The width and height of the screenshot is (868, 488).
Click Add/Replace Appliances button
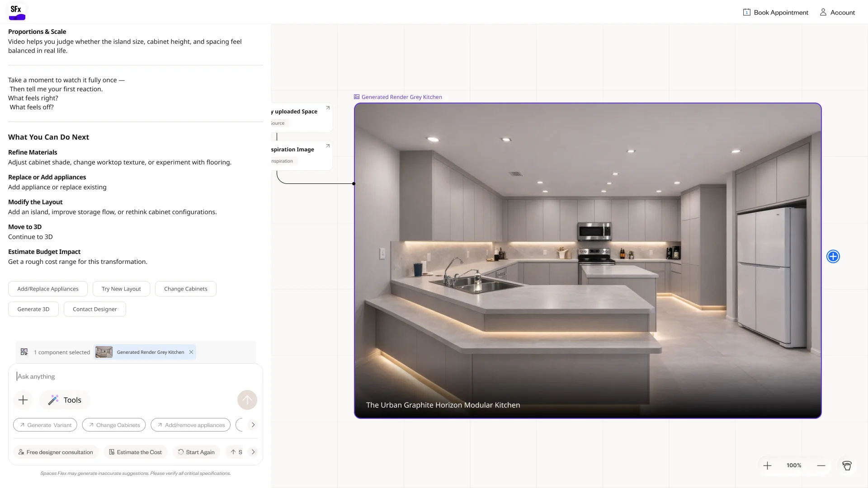pyautogui.click(x=48, y=289)
